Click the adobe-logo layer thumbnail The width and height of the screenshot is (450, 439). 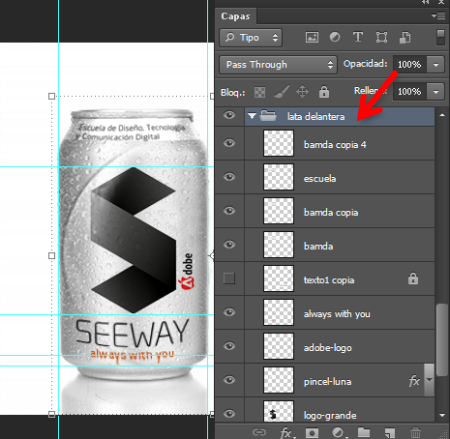278,346
